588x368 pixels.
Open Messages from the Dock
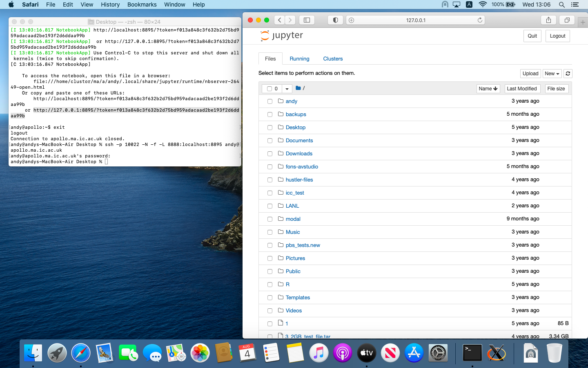pyautogui.click(x=152, y=353)
